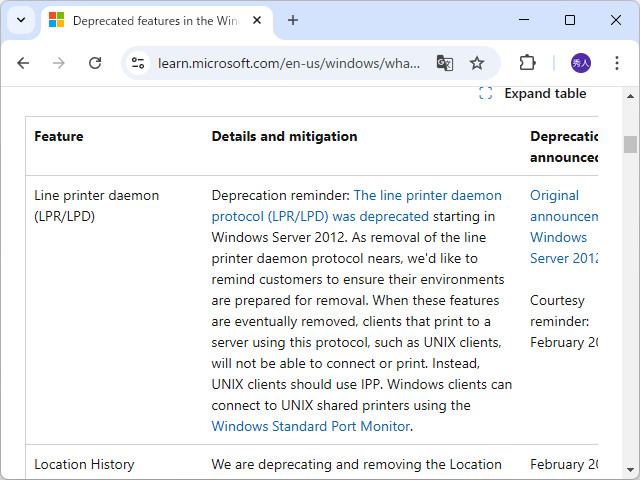Click the translate page icon
This screenshot has width=640, height=480.
pyautogui.click(x=445, y=63)
